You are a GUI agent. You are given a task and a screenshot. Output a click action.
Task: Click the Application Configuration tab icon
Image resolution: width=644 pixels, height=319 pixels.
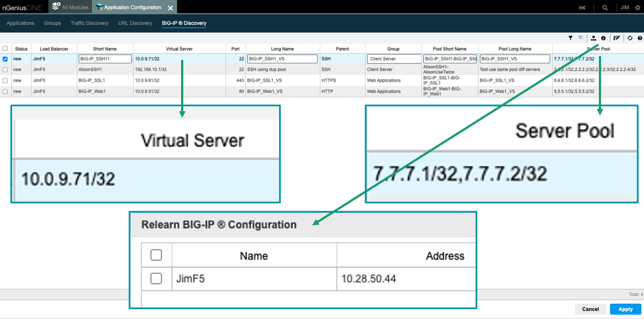(x=99, y=7)
